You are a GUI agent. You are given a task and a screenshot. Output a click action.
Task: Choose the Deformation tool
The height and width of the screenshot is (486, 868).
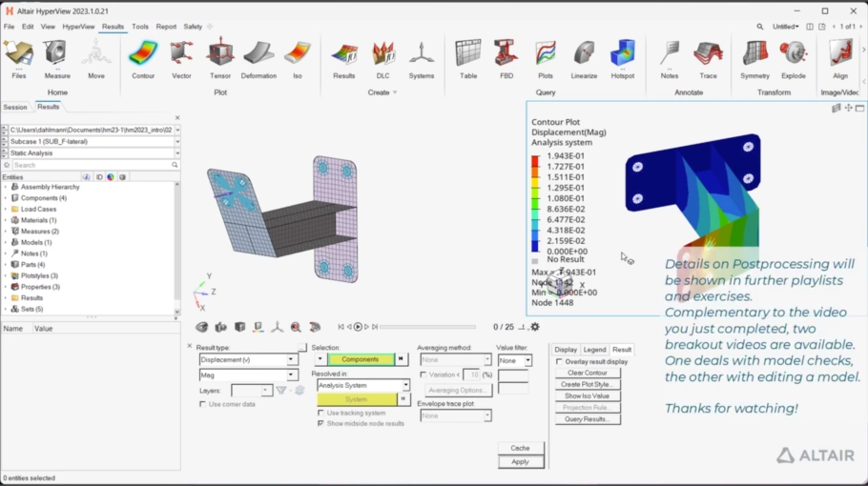pyautogui.click(x=258, y=59)
